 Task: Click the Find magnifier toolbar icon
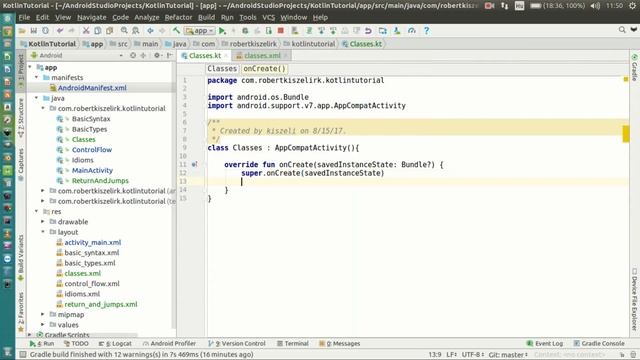pyautogui.click(x=124, y=31)
